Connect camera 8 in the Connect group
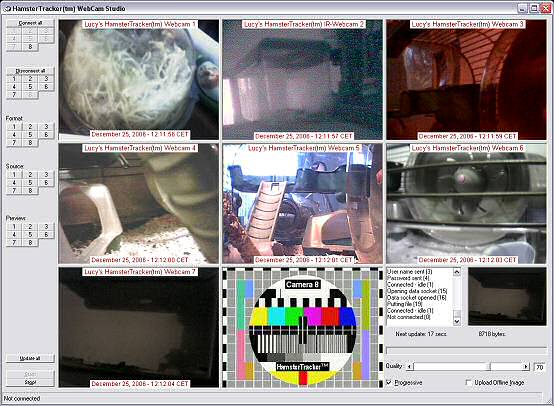Viewport: 554px width, 406px height. 30,47
